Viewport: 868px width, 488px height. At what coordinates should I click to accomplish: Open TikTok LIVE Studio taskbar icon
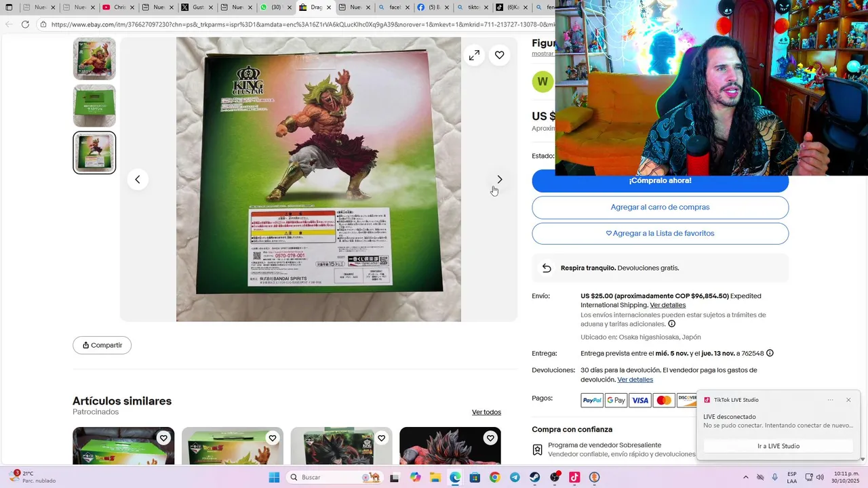(574, 477)
